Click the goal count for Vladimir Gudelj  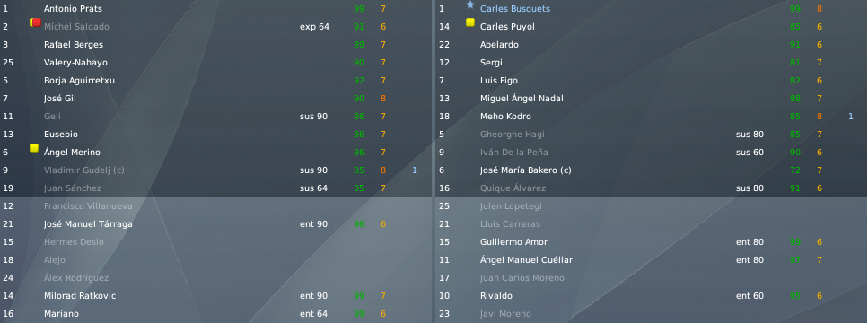tap(415, 170)
